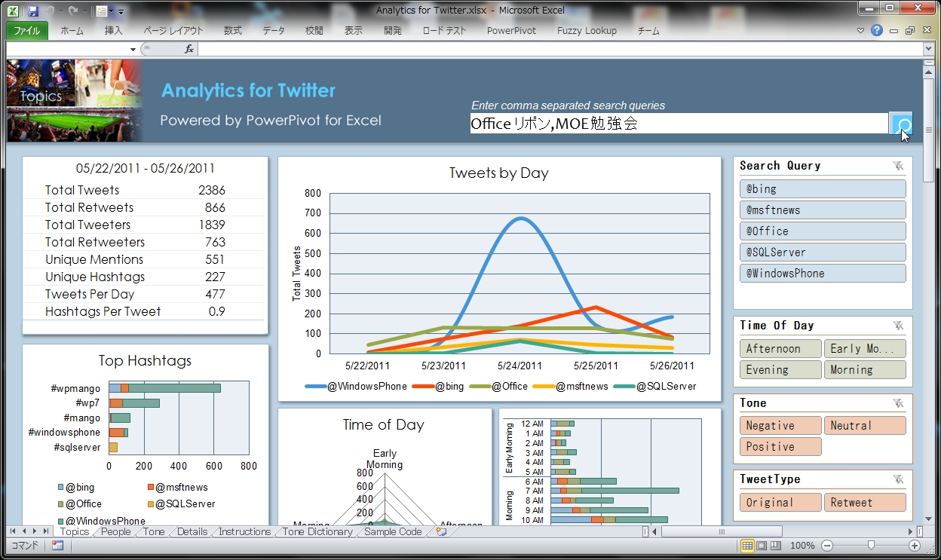The image size is (941, 560).
Task: Open the Redo history dropdown arrow
Action: 84,11
